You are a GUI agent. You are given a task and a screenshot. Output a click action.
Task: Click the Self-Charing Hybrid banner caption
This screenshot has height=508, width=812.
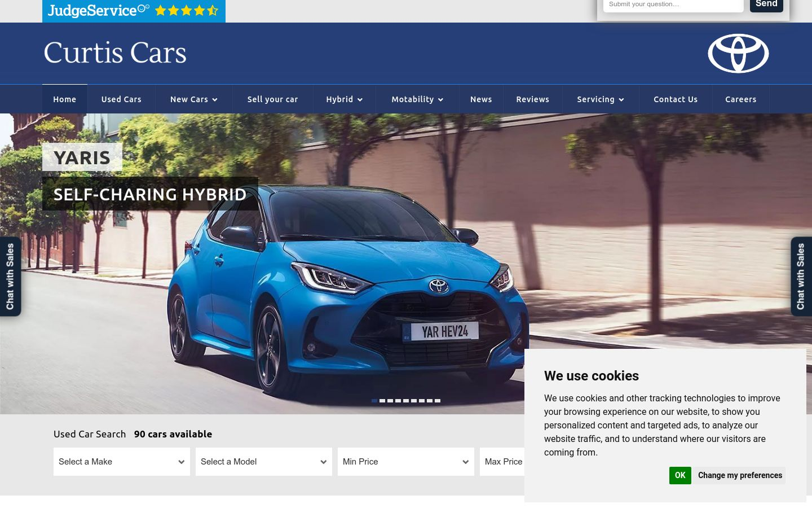point(150,194)
